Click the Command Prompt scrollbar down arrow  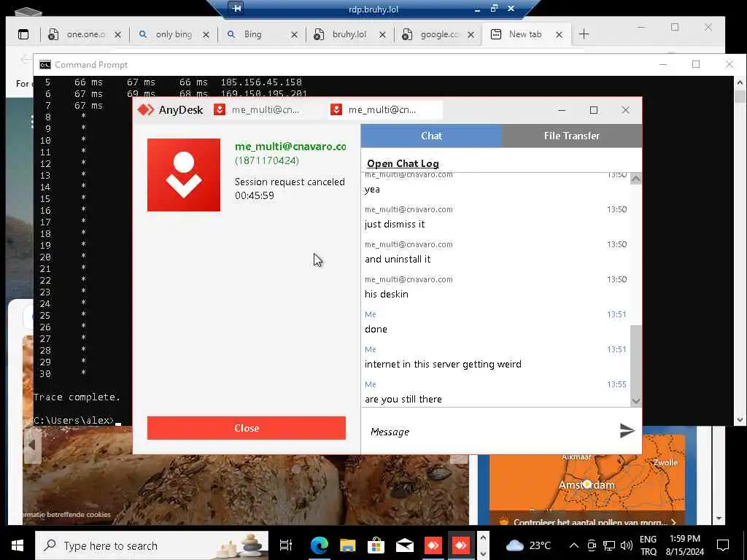[740, 419]
